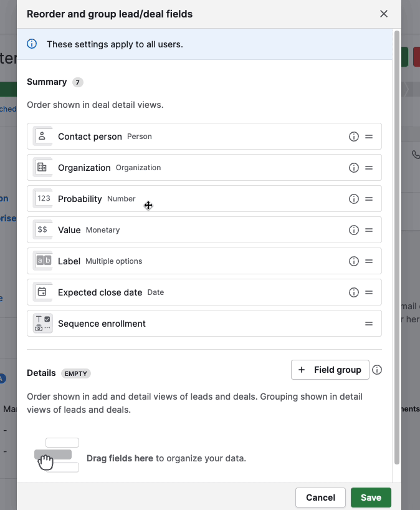This screenshot has width=420, height=510.
Task: Click drag handle on Label row
Action: coord(369,261)
